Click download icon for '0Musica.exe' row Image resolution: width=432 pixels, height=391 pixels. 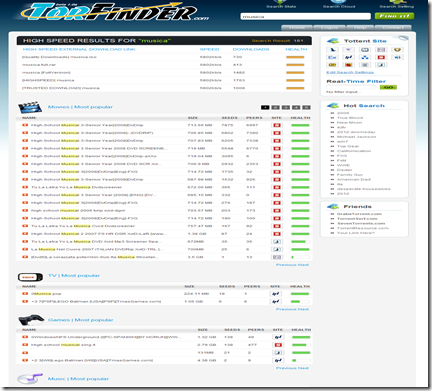tap(25, 294)
